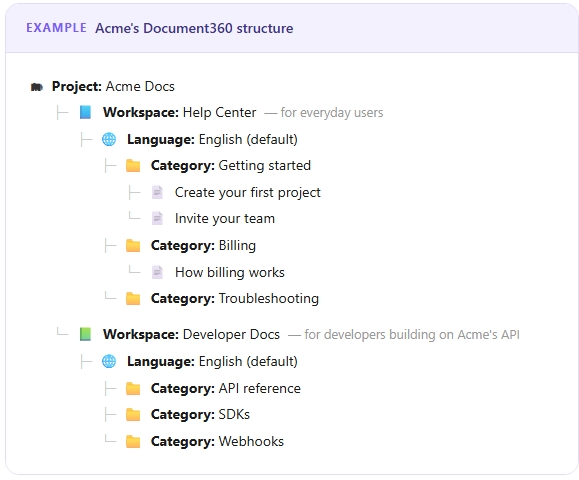Open the Create your first project article
The height and width of the screenshot is (480, 579).
click(248, 193)
